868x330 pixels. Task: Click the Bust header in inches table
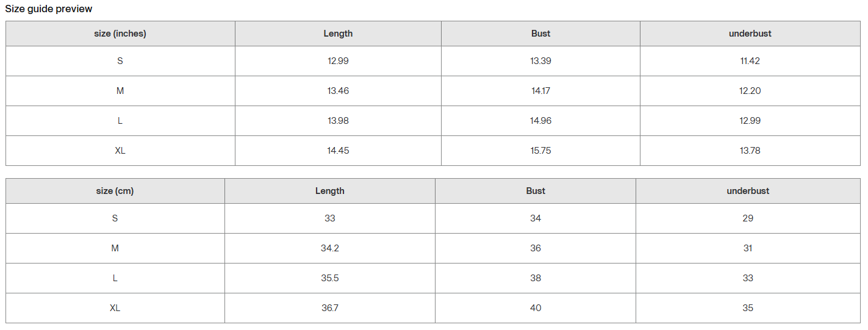click(540, 34)
